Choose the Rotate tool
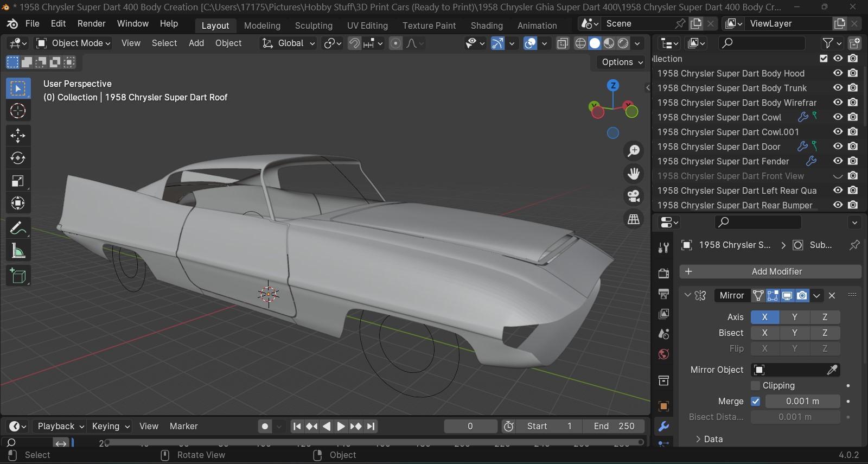 pyautogui.click(x=18, y=158)
